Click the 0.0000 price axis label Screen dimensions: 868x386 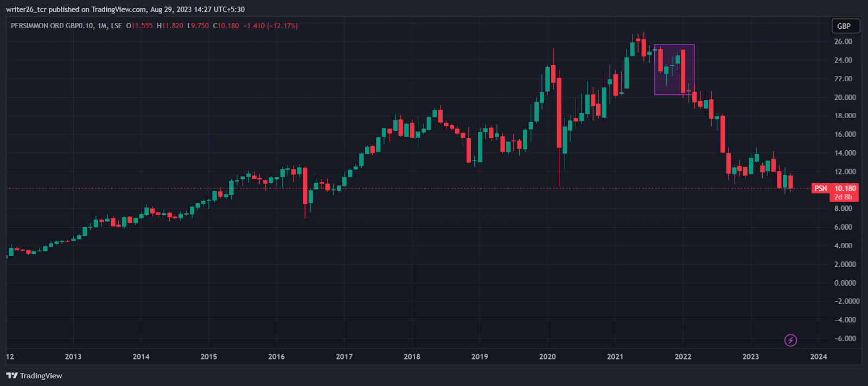(x=845, y=283)
